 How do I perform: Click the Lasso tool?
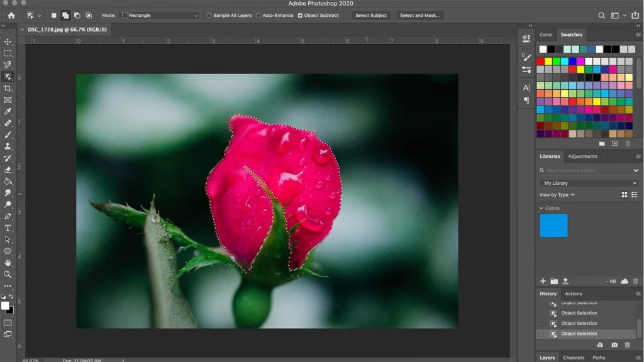8,65
